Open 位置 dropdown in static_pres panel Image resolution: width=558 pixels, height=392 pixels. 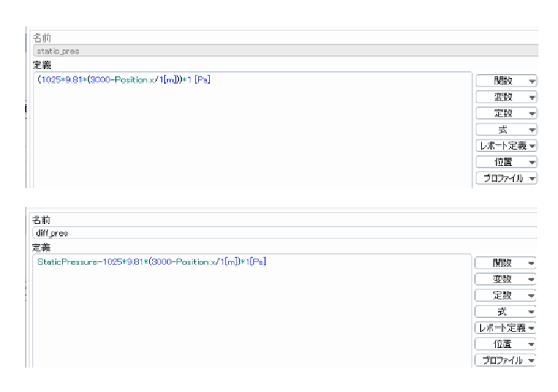click(506, 162)
